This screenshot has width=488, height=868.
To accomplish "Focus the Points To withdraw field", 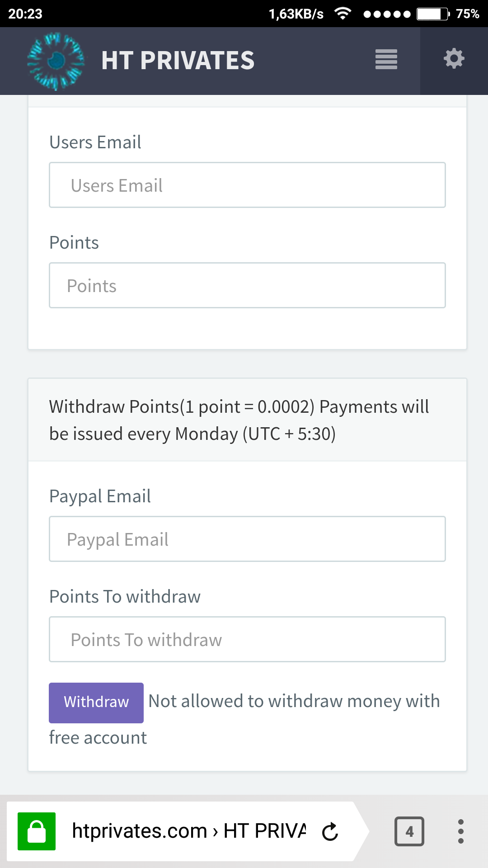I will coord(247,640).
